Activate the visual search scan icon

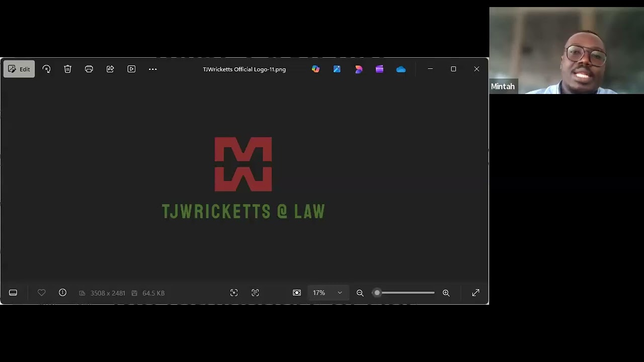(x=234, y=293)
